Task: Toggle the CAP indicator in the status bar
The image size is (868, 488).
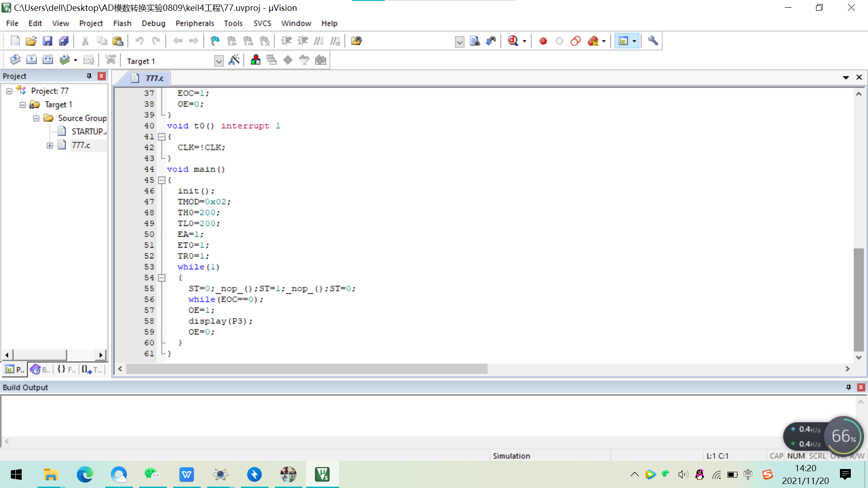Action: pos(776,456)
